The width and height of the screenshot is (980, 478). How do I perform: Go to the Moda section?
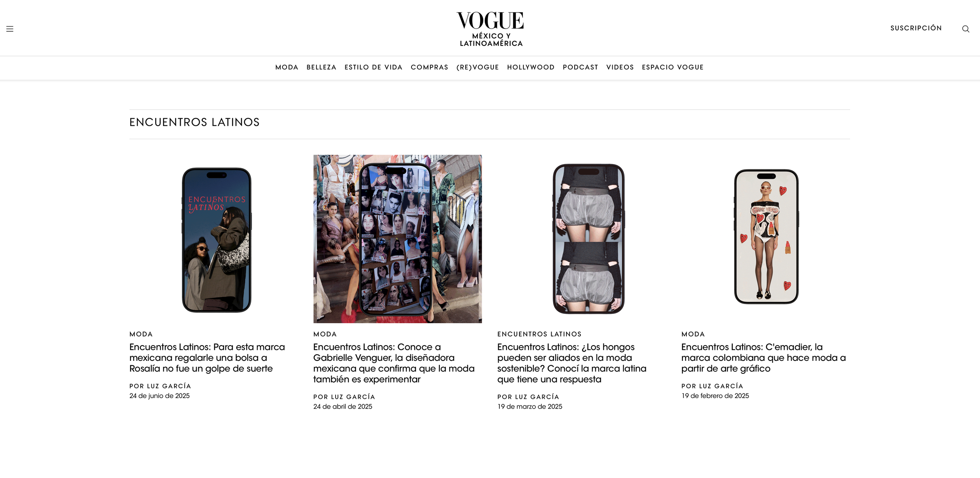pyautogui.click(x=287, y=67)
